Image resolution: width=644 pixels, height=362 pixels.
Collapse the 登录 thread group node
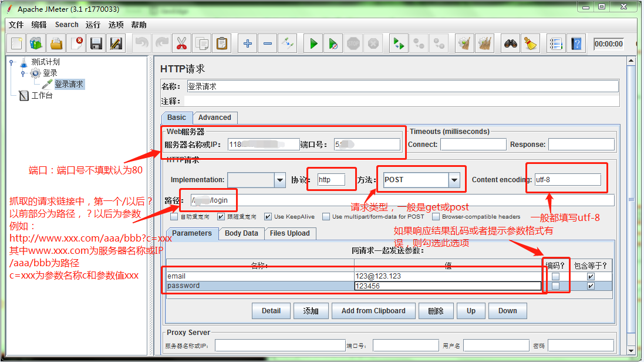[x=23, y=73]
